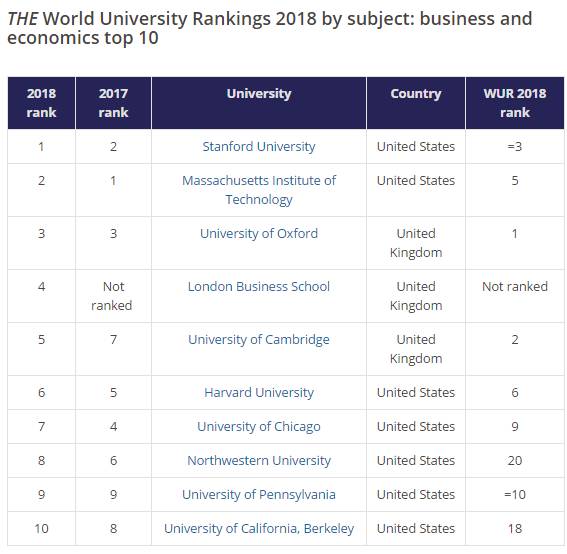Click University of Pennsylvania link
The height and width of the screenshot is (554, 567).
click(259, 495)
